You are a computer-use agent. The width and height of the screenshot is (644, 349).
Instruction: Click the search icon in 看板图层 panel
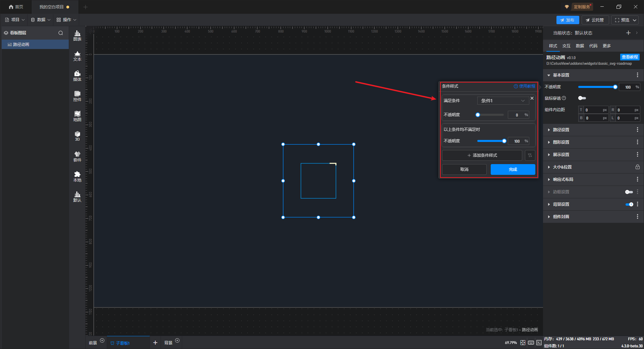pos(61,33)
